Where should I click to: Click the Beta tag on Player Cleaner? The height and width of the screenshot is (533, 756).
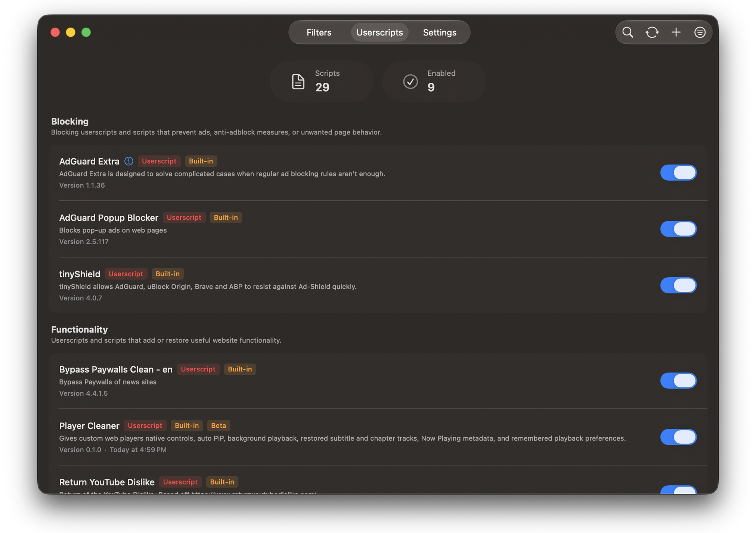click(x=219, y=425)
